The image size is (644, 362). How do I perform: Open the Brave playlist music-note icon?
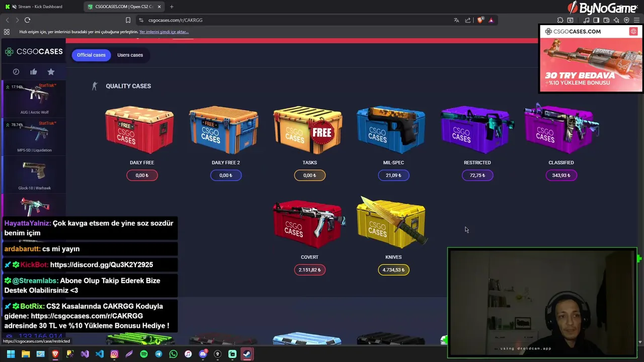coord(586,20)
